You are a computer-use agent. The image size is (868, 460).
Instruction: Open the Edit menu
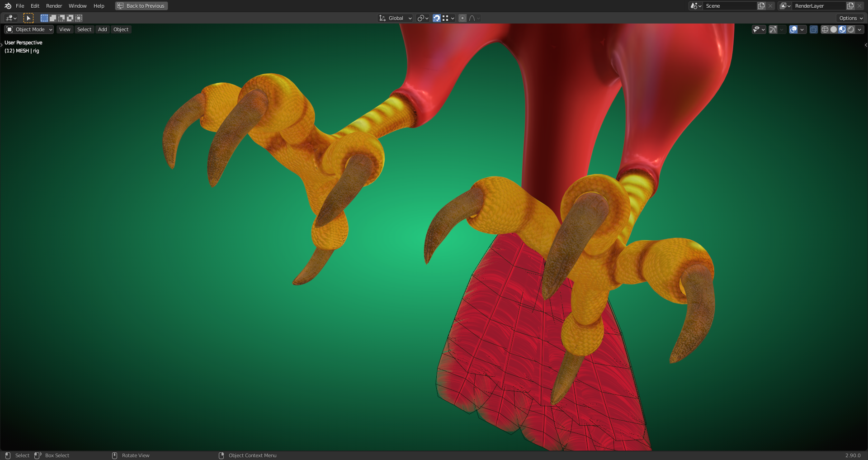(x=35, y=6)
